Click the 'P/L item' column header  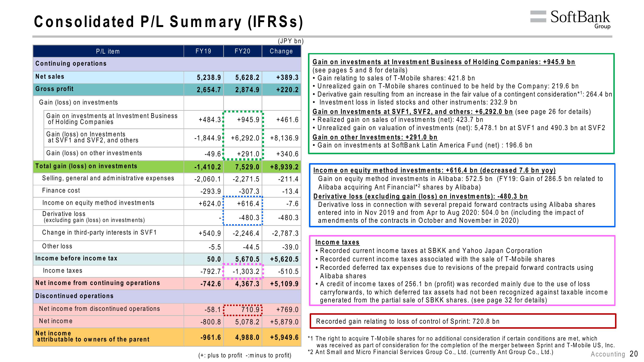[x=108, y=51]
